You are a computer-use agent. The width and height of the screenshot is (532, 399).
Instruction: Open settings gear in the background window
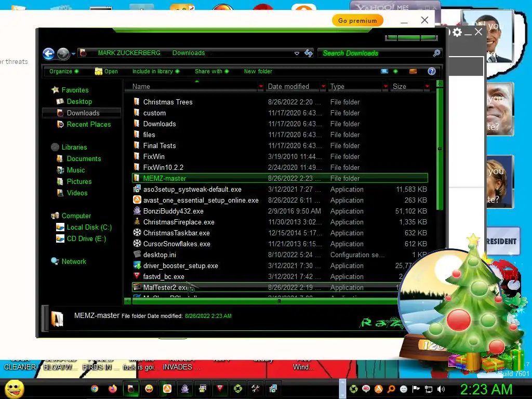pyautogui.click(x=457, y=32)
